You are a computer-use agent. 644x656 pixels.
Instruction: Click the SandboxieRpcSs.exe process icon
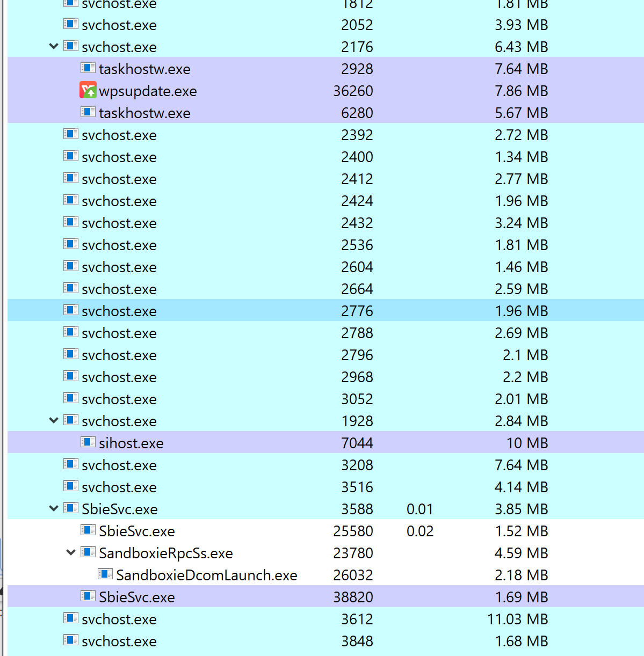(x=87, y=552)
